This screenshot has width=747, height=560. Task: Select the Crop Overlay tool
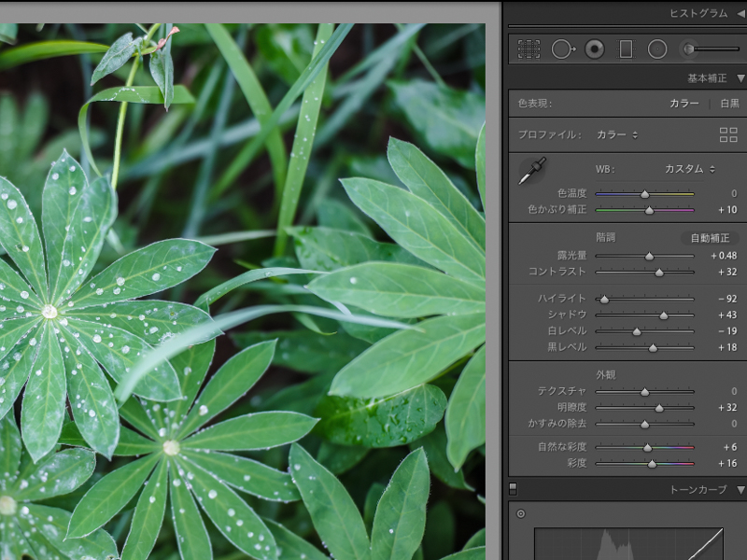point(529,49)
